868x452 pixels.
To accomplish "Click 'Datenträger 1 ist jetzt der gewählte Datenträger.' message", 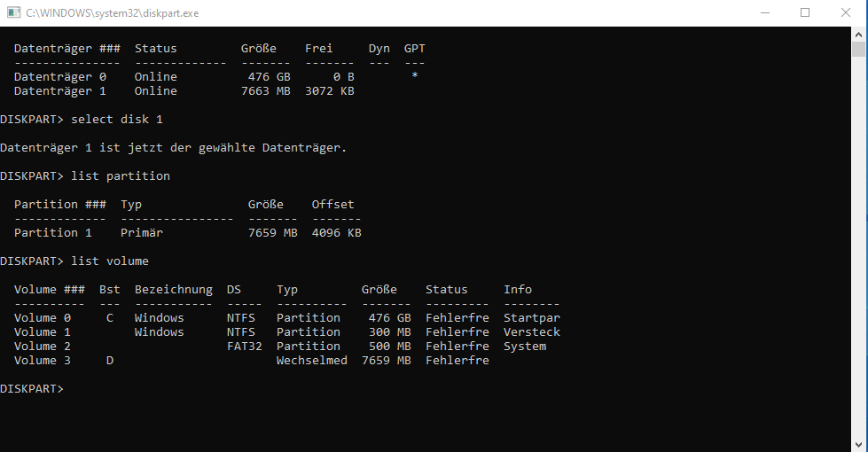I will 173,148.
